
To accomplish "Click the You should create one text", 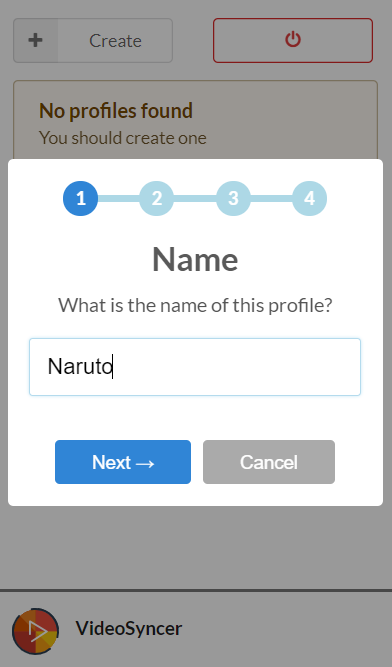I will [x=123, y=138].
